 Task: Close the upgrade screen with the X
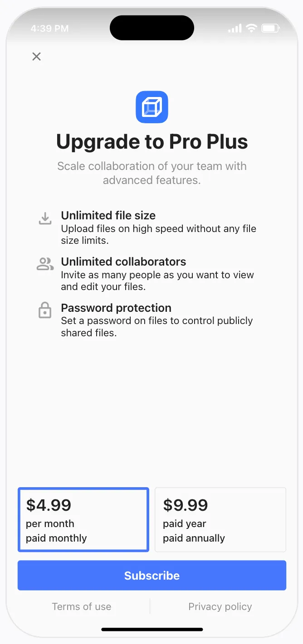tap(37, 57)
